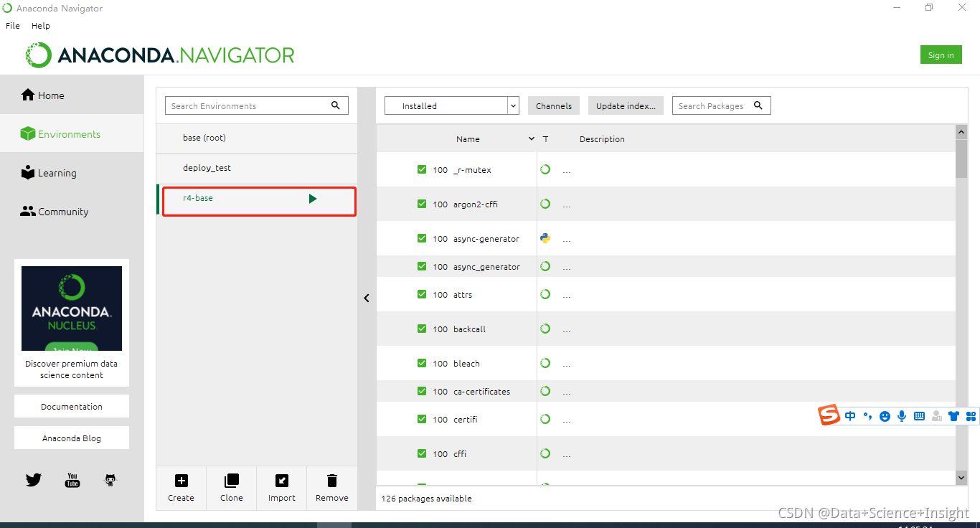Viewport: 980px width, 528px height.
Task: Open the File menu
Action: pos(12,25)
